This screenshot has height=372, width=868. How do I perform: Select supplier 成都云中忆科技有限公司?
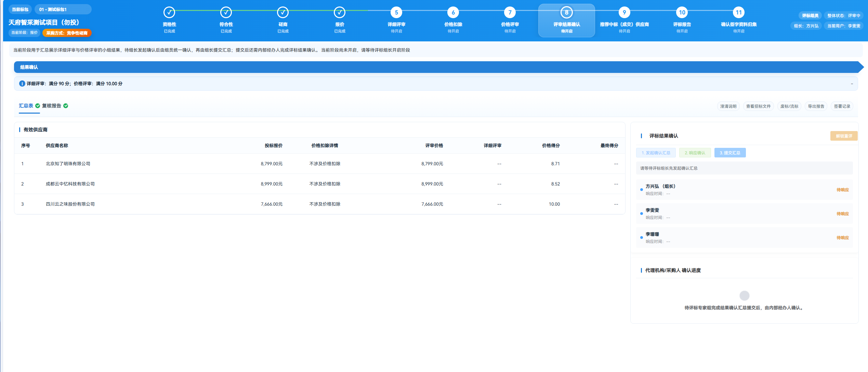(70, 184)
